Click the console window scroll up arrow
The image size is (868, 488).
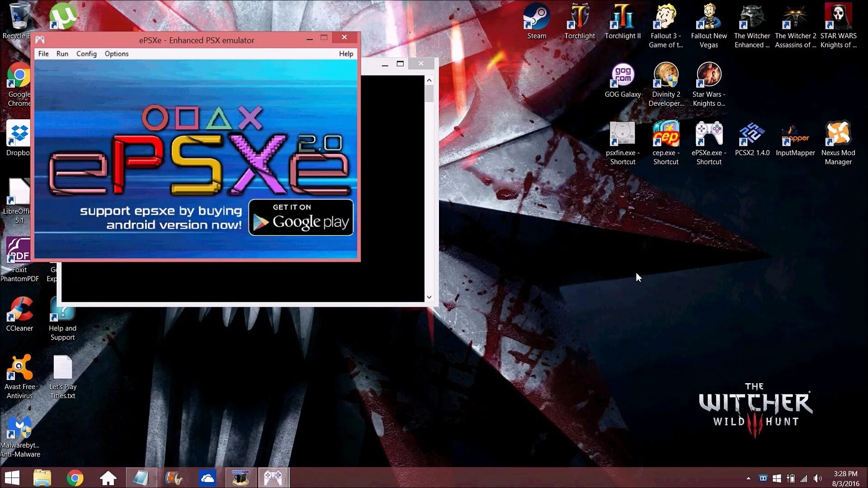(x=429, y=80)
